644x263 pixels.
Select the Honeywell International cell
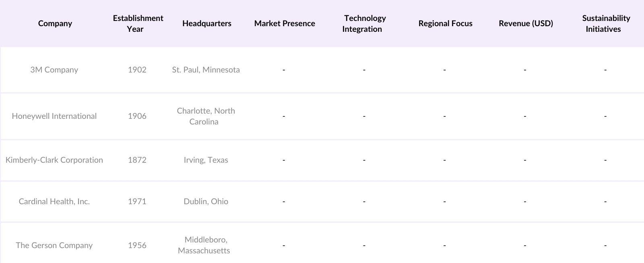tap(54, 116)
